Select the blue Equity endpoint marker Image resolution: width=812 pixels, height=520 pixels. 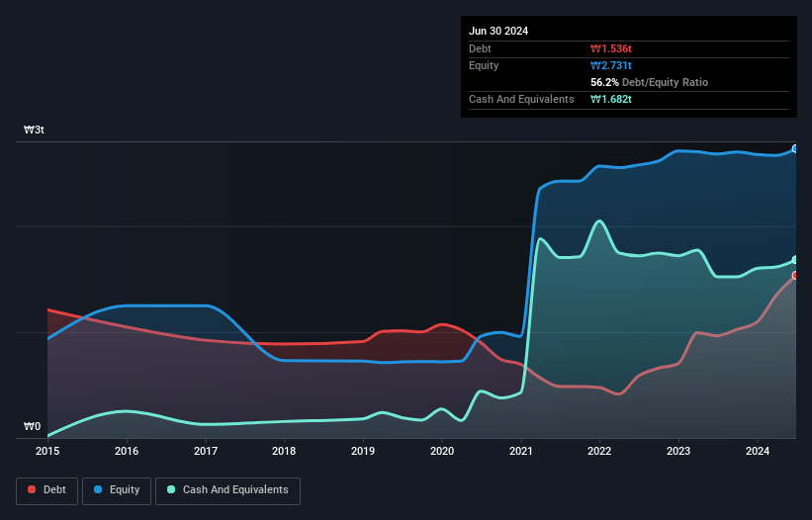795,149
